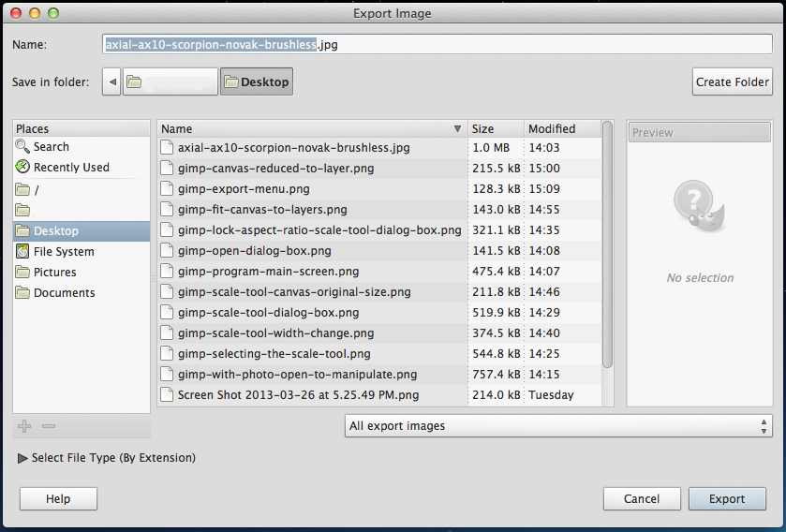Click the Documents folder icon in Places

coord(23,293)
